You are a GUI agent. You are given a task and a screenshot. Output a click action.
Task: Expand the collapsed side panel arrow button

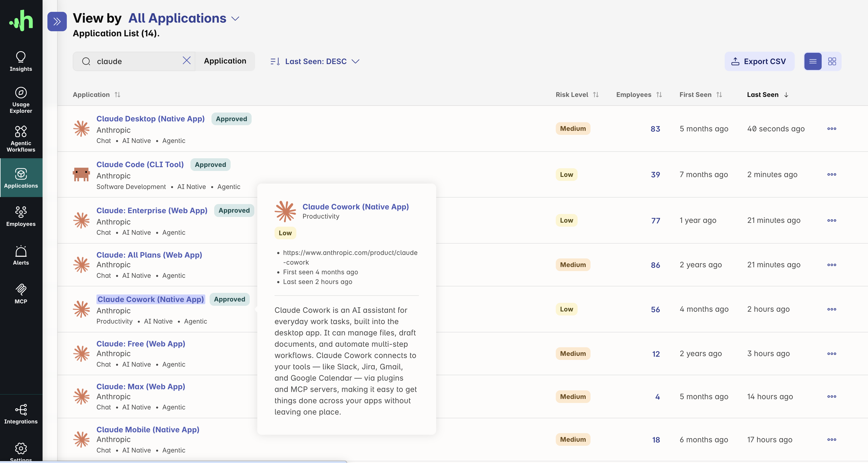[x=57, y=22]
